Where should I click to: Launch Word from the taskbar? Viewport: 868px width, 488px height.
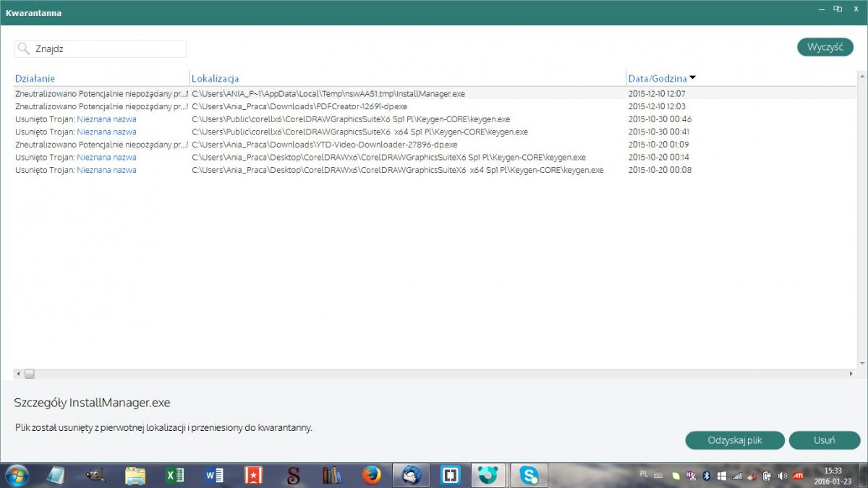pos(214,475)
